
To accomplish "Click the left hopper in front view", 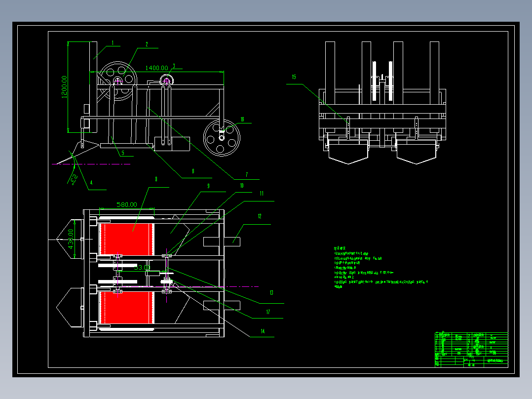I will coord(348,152).
